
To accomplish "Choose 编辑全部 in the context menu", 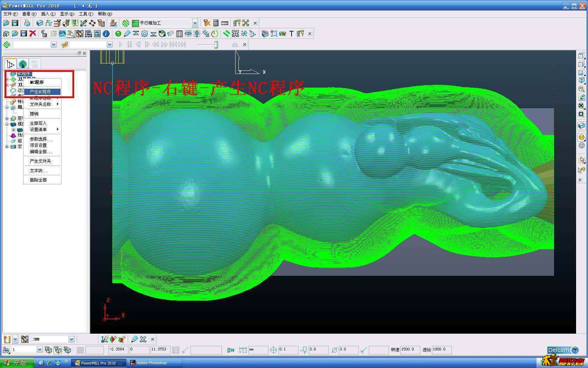I will coord(42,152).
